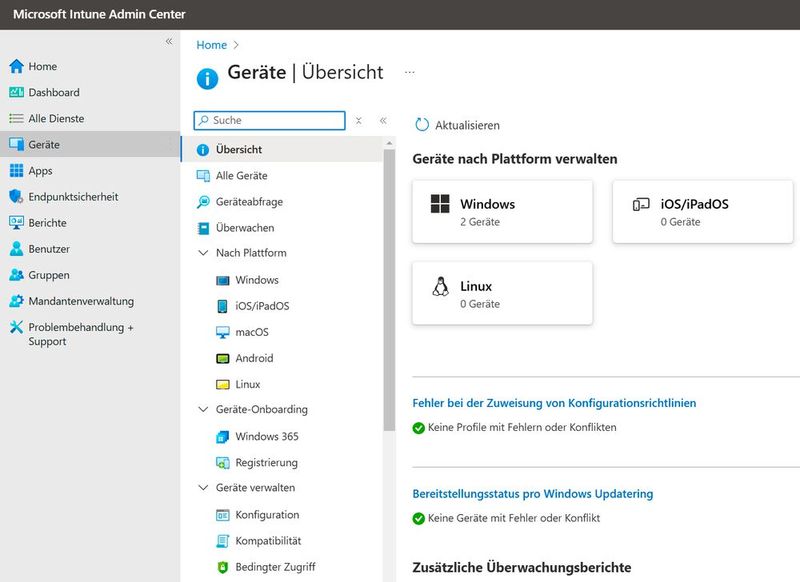Click the Überwachen notebook icon
The height and width of the screenshot is (582, 800).
click(x=203, y=228)
